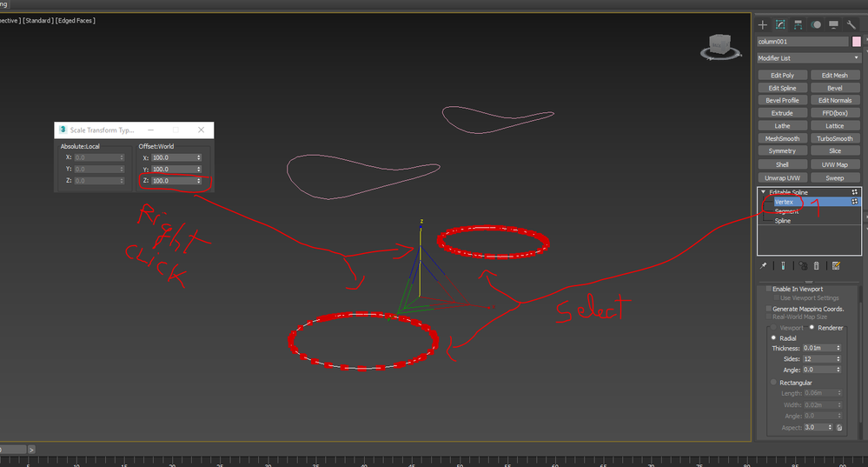This screenshot has height=467, width=868.
Task: Click the 3ds Max logo in Scale dialog
Action: 63,130
